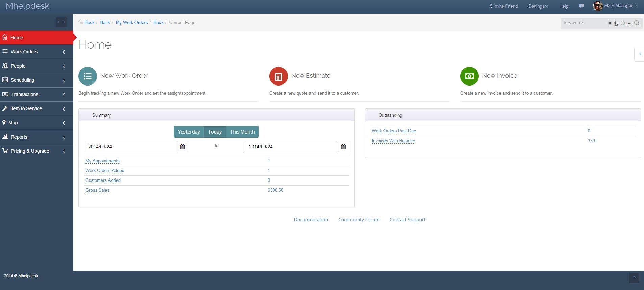644x290 pixels.
Task: Open the My Appointments link
Action: (x=102, y=161)
